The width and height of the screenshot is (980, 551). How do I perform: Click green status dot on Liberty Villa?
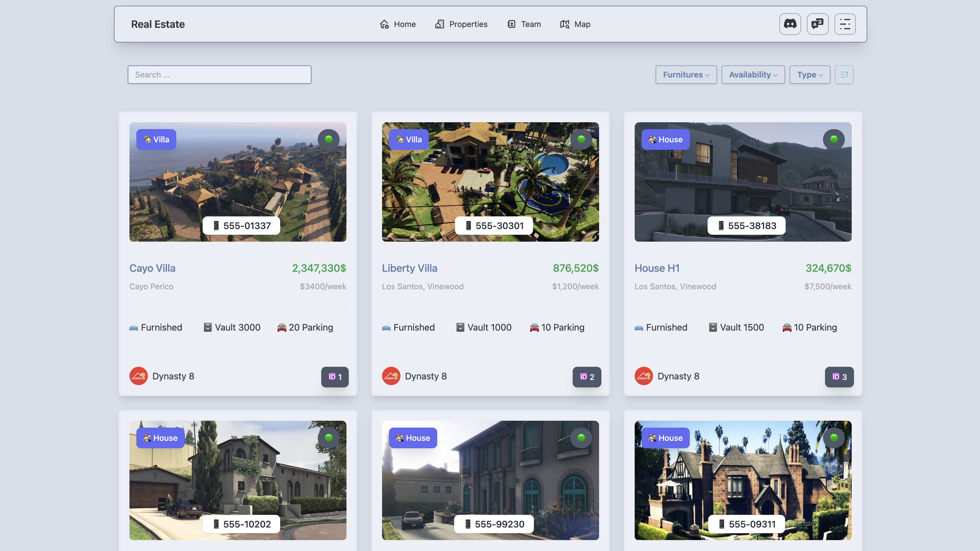581,139
